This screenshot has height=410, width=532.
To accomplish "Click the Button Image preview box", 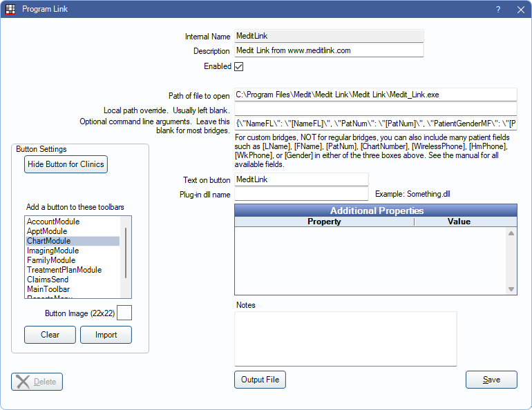I will [124, 313].
